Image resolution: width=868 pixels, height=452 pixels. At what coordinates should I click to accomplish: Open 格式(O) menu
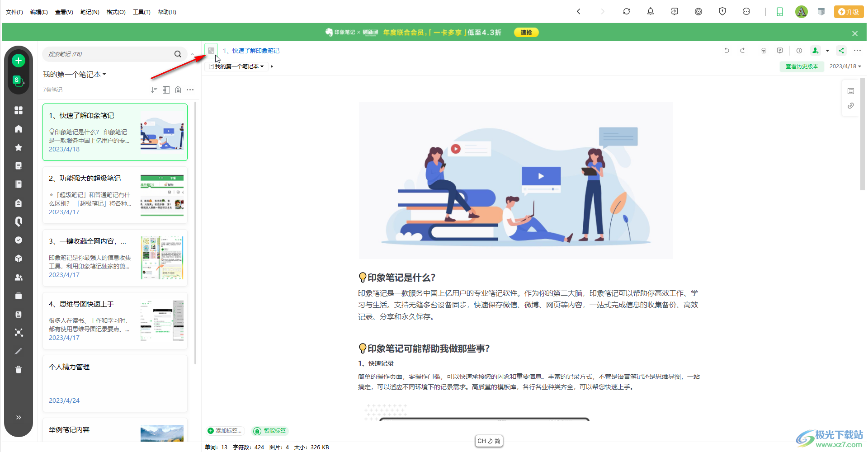[116, 12]
